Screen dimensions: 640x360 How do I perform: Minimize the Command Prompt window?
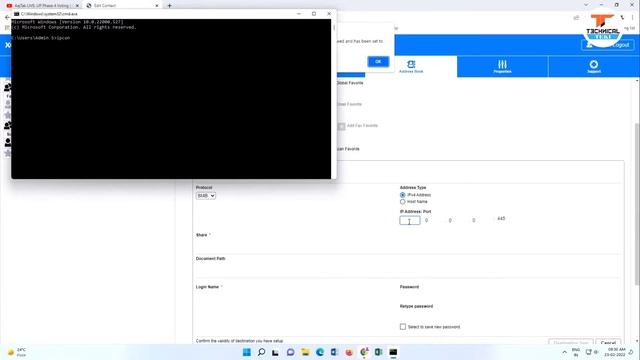[299, 14]
